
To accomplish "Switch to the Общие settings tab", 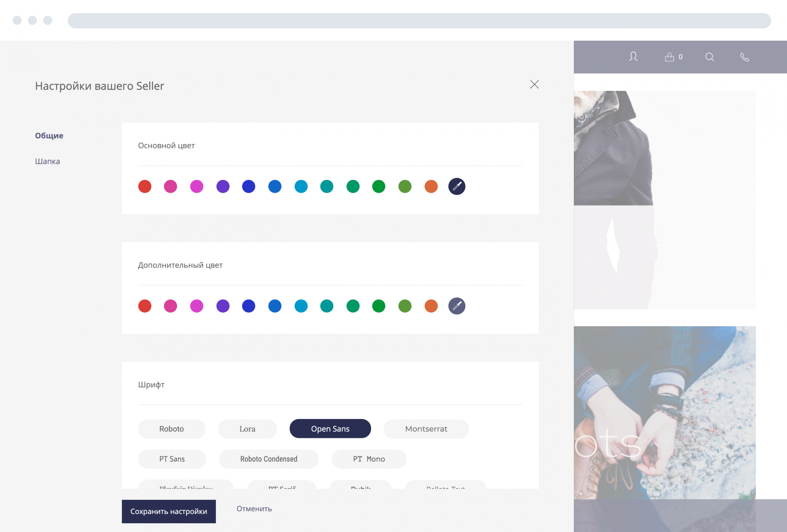I will [49, 136].
